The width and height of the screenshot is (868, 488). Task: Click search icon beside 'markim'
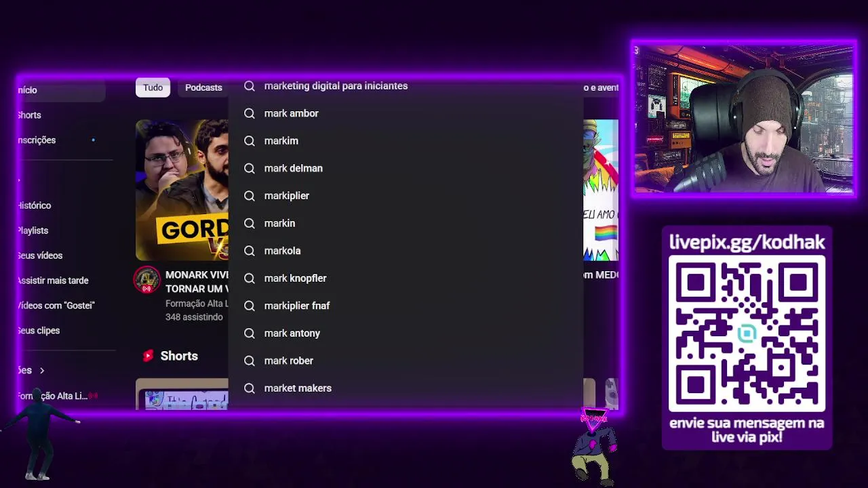coord(250,141)
